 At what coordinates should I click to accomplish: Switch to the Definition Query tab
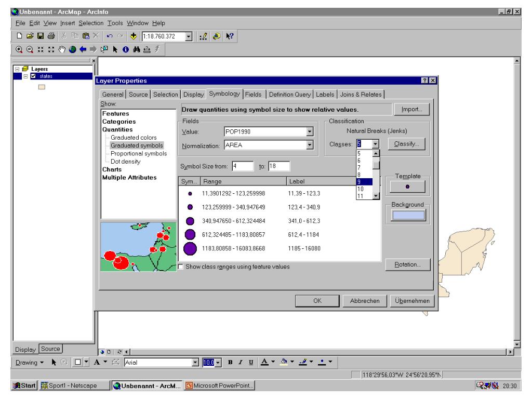pos(290,95)
